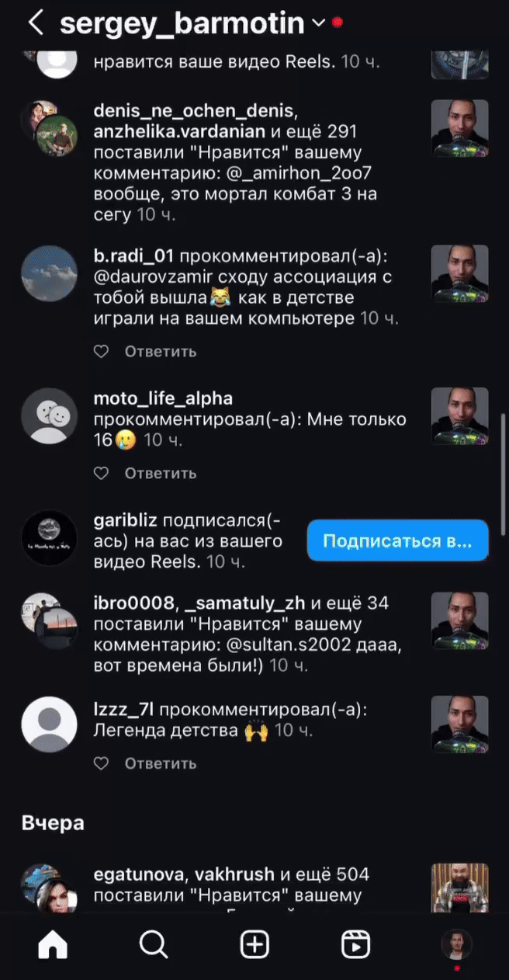Like lzzz_7l's comment with the heart
Viewport: 509px width, 980px height.
[x=101, y=763]
